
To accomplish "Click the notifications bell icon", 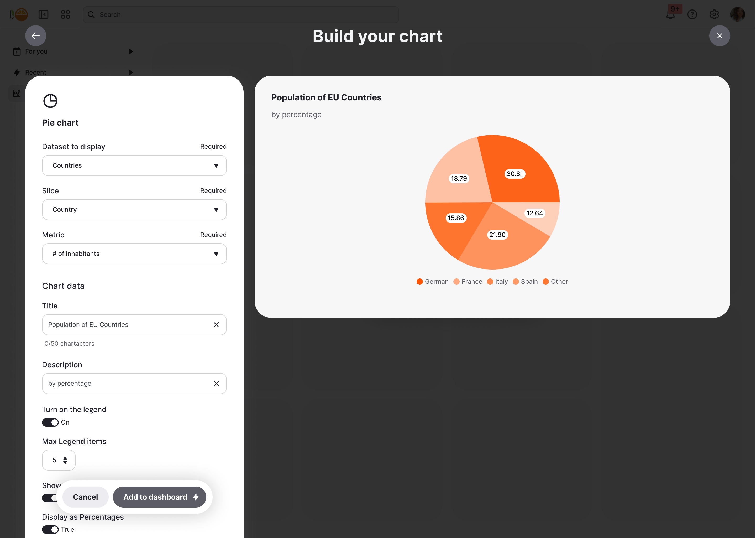I will tap(670, 14).
